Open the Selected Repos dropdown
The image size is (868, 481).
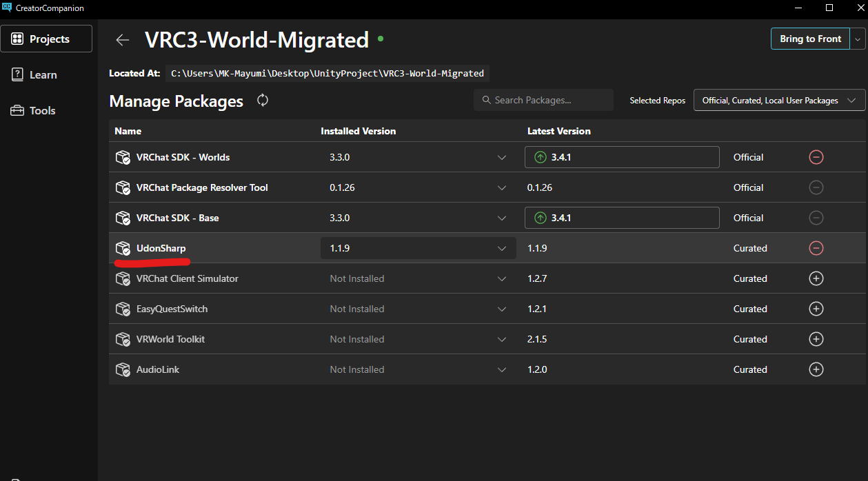point(779,101)
